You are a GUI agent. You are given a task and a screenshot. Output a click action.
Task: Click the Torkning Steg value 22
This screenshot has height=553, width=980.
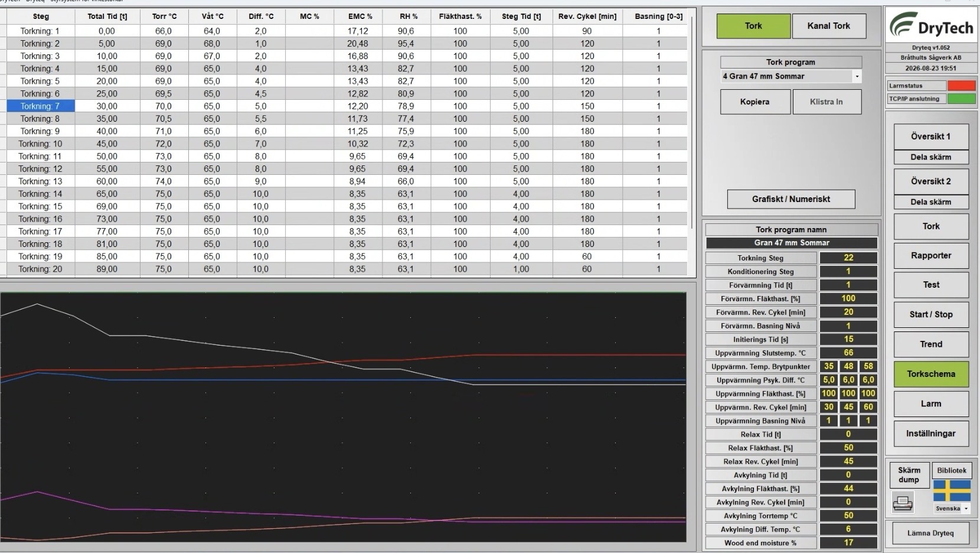pyautogui.click(x=848, y=258)
